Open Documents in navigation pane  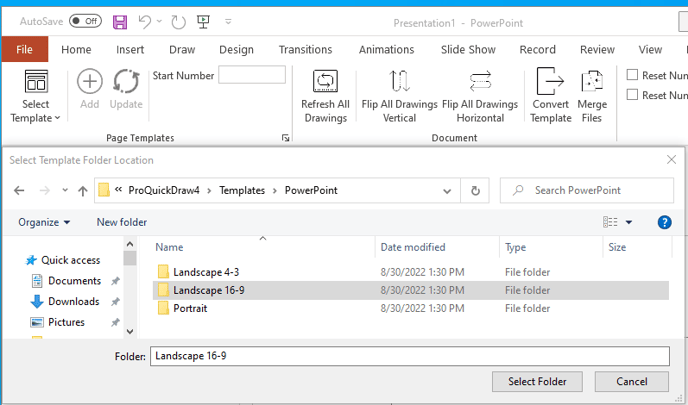[67, 281]
